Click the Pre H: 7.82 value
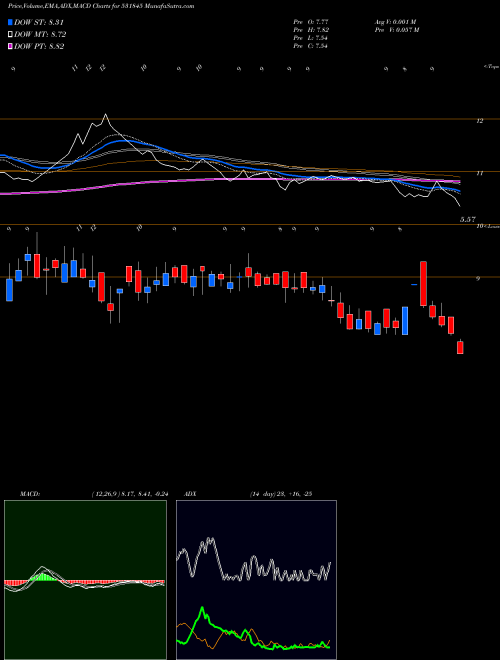Screen dimensions: 500x660 click(x=311, y=30)
